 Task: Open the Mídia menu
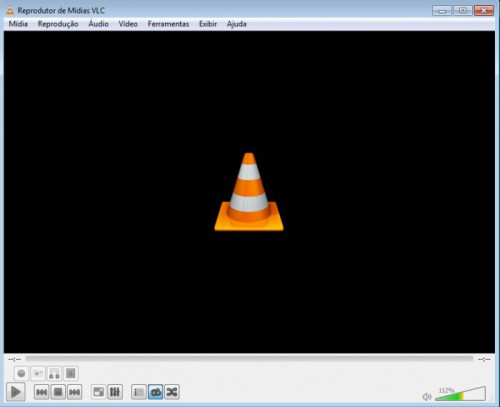[18, 24]
